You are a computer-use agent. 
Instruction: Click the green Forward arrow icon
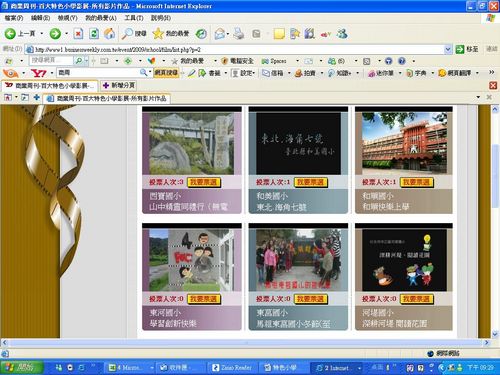click(55, 33)
